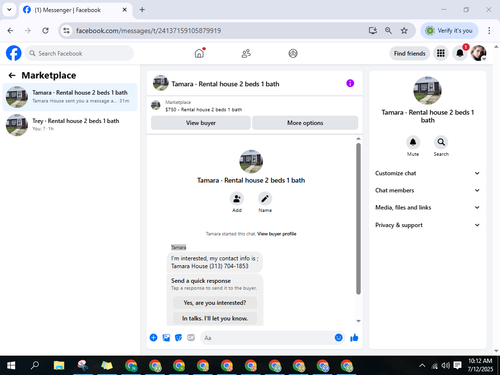
Task: Mute the conversation with the bell icon
Action: 413,142
